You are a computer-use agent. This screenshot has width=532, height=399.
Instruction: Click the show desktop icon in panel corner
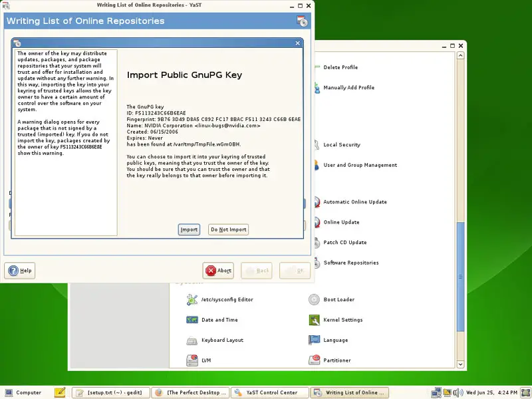525,392
